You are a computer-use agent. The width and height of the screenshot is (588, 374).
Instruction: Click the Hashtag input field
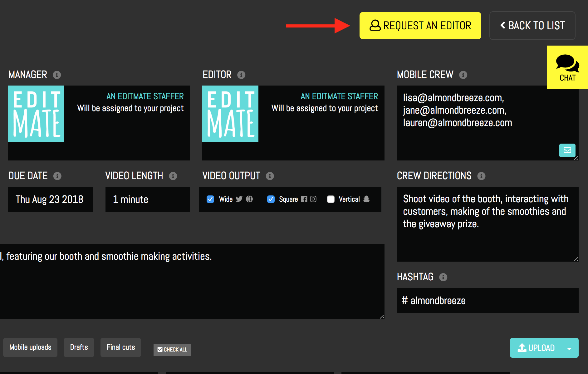(x=488, y=300)
